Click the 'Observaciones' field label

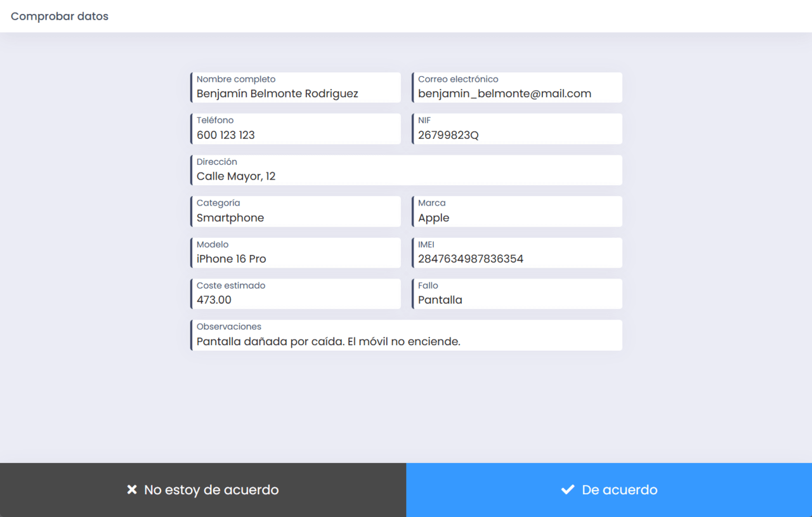[229, 327]
